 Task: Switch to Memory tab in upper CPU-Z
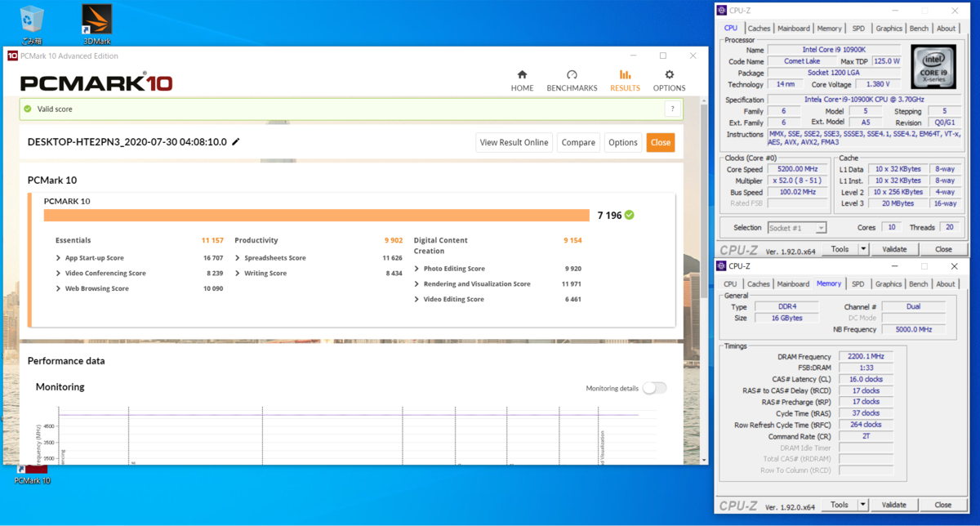829,29
